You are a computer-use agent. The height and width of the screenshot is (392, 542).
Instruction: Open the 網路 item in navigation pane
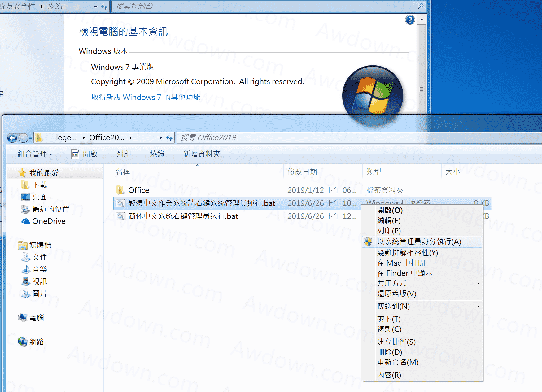click(x=36, y=342)
